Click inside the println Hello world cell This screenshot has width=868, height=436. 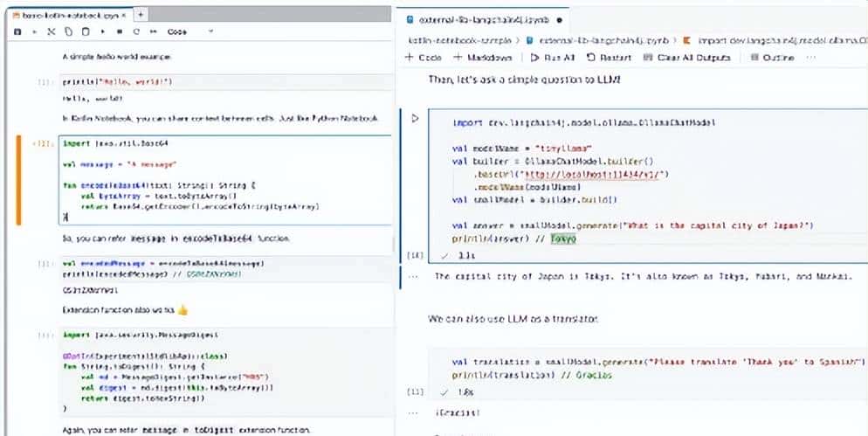coord(226,82)
